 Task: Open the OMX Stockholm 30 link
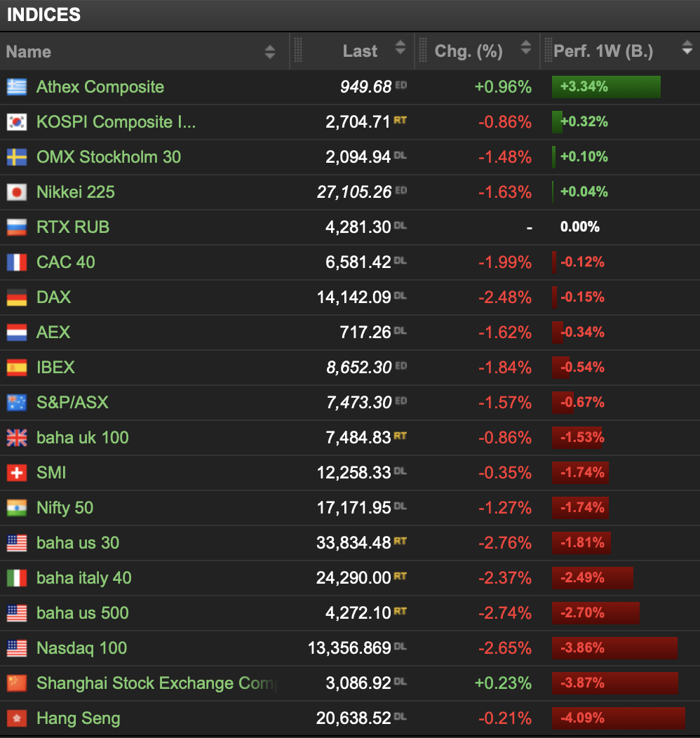[109, 157]
